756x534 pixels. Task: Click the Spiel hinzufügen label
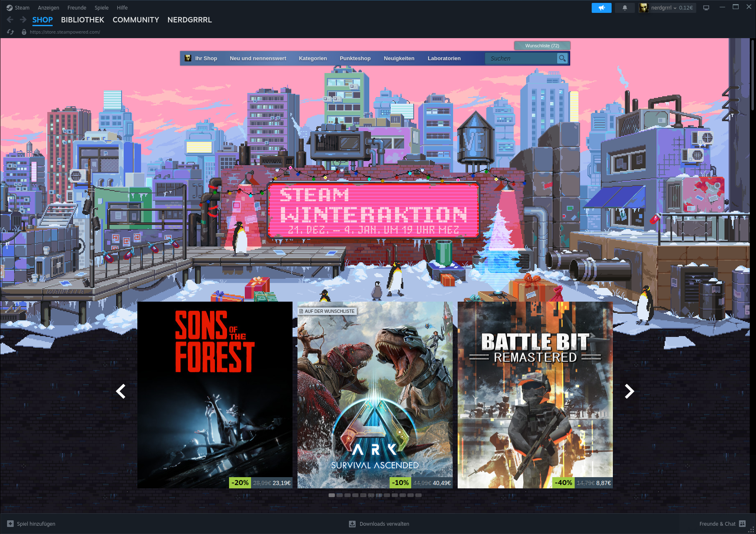(x=36, y=524)
